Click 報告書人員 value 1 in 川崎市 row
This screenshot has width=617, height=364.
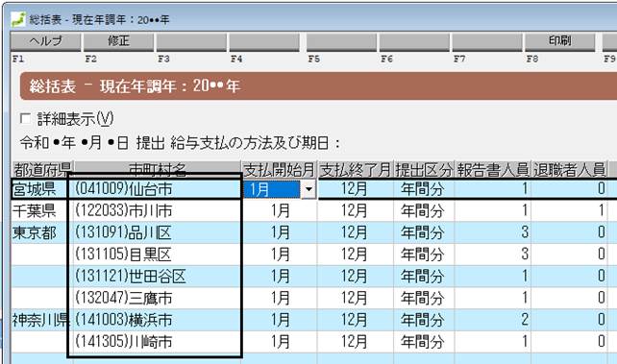(x=493, y=342)
